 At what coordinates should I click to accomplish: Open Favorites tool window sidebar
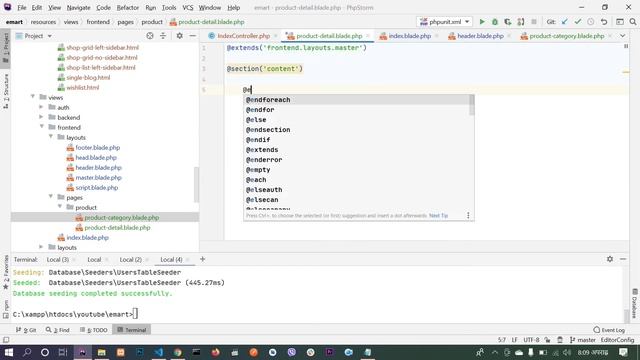tap(6, 271)
